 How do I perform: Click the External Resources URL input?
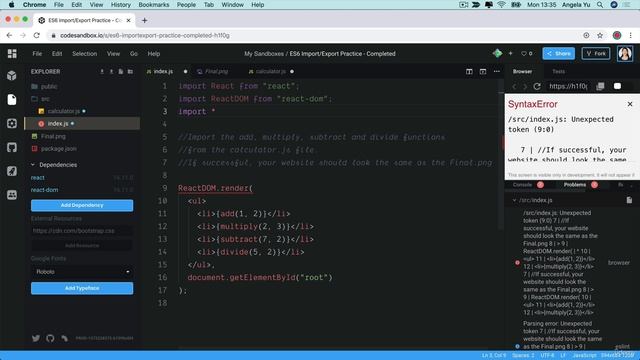pyautogui.click(x=82, y=231)
